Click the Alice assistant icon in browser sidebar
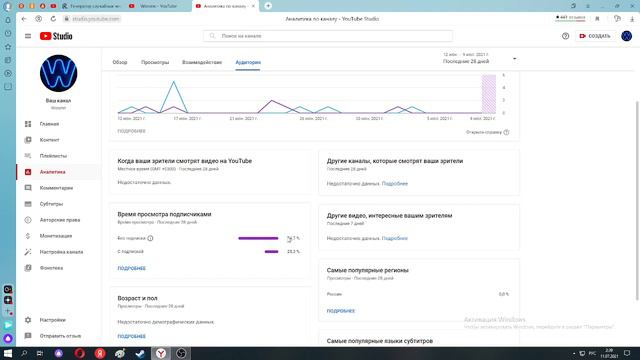Viewport: 640px width, 360px height. coord(8,338)
